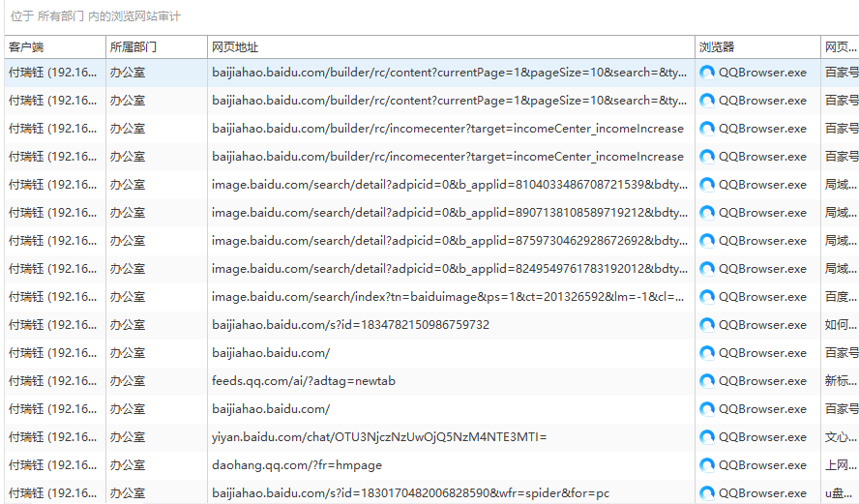The width and height of the screenshot is (859, 504).
Task: Click QQBrowser icon in highlighted first row
Action: point(707,73)
